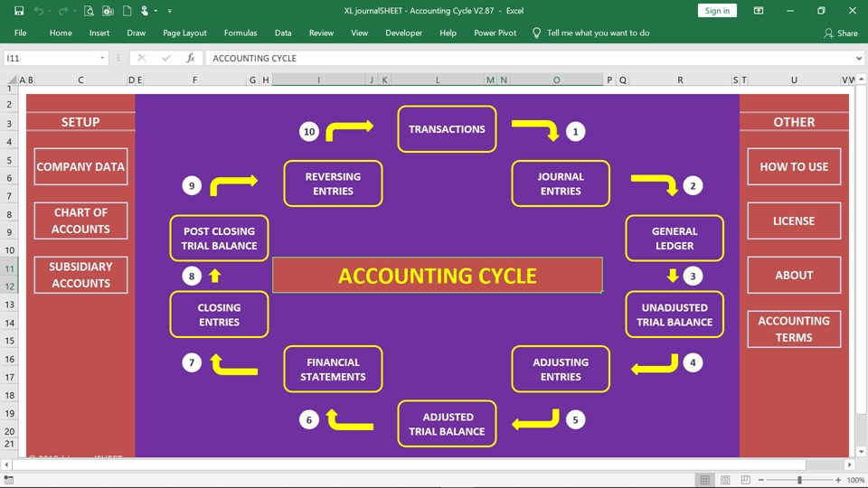Open the Page Layout tab
Viewport: 868px width, 488px height.
184,33
